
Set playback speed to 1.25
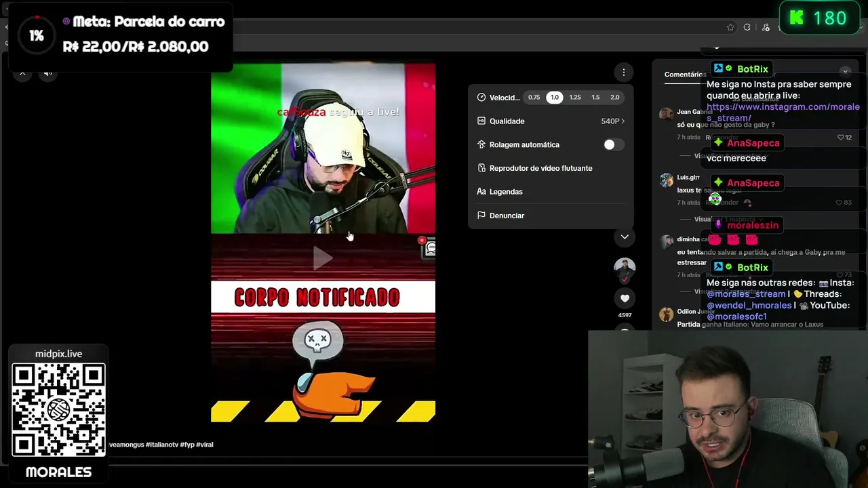575,98
